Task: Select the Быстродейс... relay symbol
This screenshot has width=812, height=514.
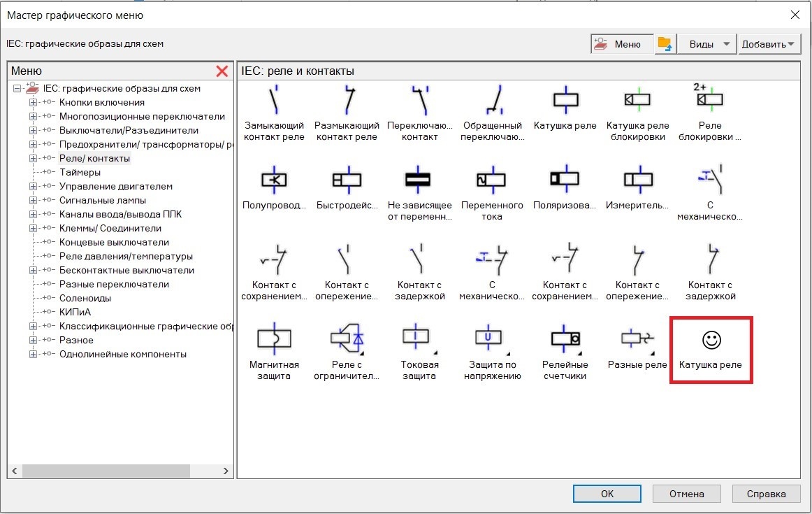Action: pos(347,180)
